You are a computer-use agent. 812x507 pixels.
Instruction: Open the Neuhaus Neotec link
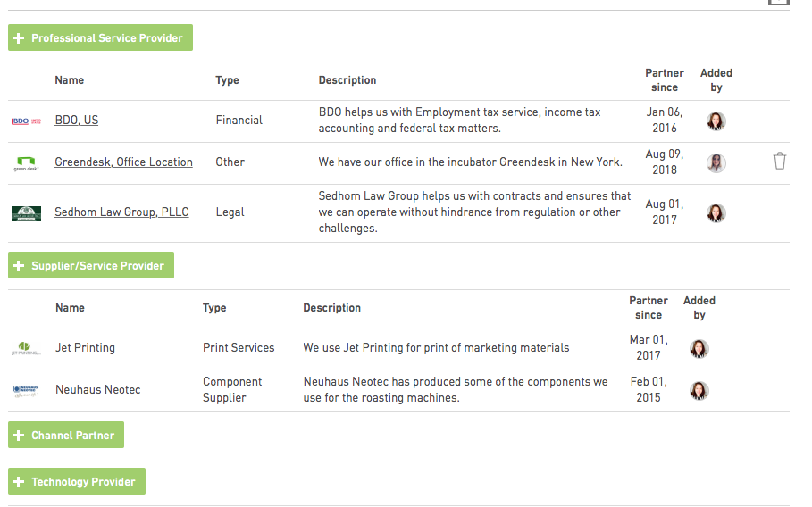[97, 390]
